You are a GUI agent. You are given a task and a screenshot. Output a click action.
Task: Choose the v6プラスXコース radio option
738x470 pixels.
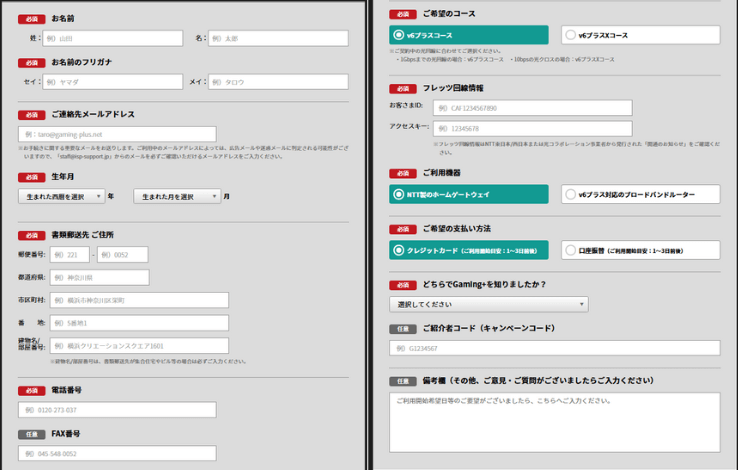pyautogui.click(x=640, y=35)
